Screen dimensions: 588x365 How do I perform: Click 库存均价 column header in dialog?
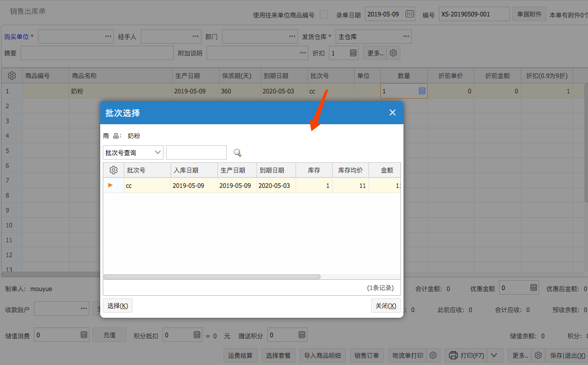pyautogui.click(x=351, y=170)
